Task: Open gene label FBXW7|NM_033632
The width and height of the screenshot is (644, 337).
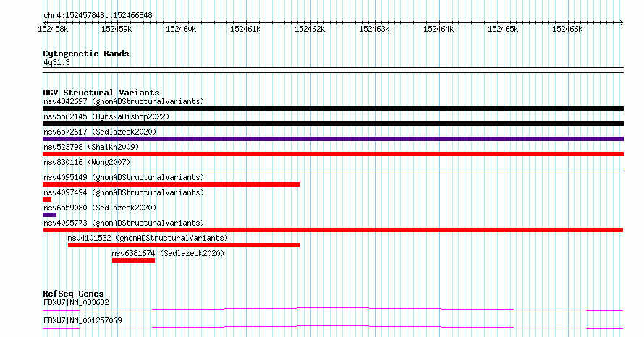Action: click(x=76, y=302)
